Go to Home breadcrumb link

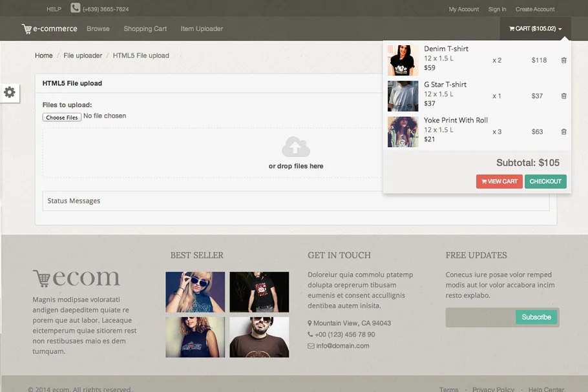click(x=44, y=56)
